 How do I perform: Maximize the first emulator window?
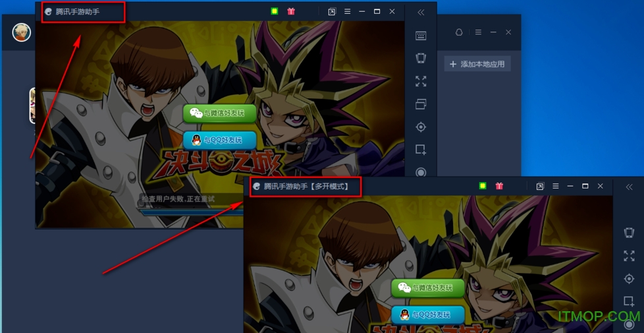pos(377,11)
